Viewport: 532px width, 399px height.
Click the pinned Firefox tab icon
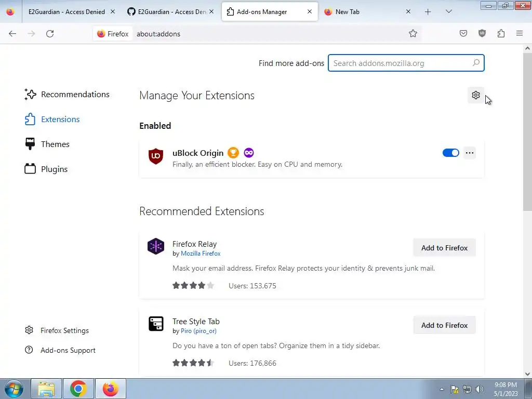tap(10, 12)
